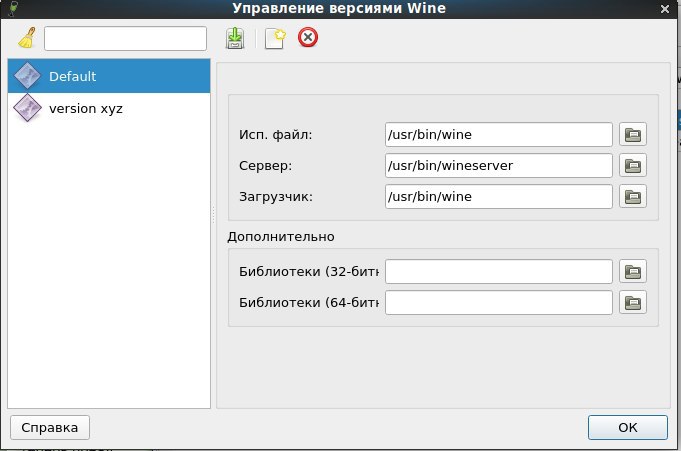Select the Default version entry
The image size is (681, 451).
[x=109, y=76]
